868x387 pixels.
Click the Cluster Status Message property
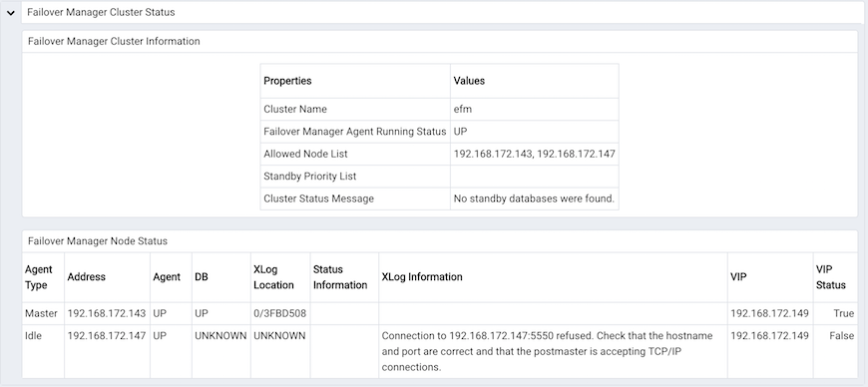[x=318, y=198]
